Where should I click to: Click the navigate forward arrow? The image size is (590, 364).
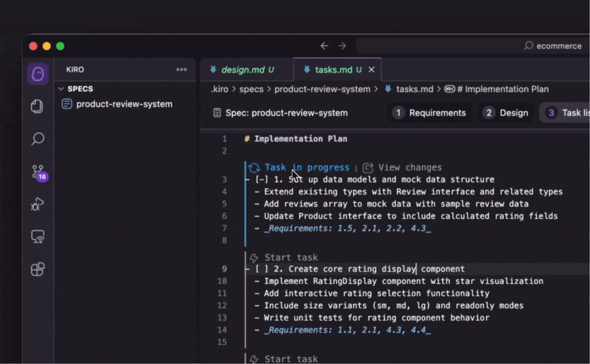tap(342, 46)
